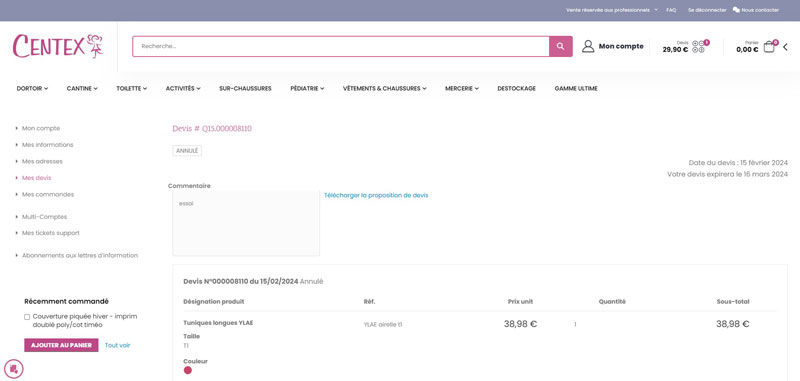
Task: Go to Mes adresses
Action: pyautogui.click(x=42, y=161)
